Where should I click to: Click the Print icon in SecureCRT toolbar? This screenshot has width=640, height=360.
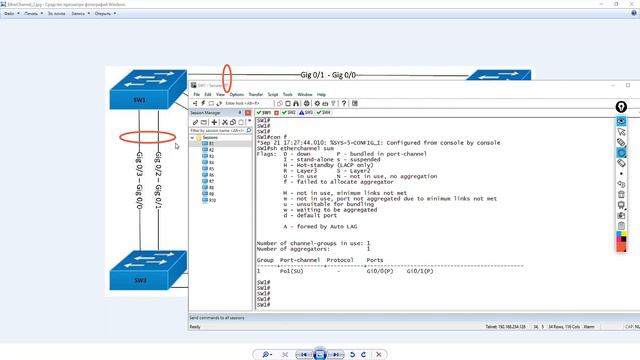[307, 103]
